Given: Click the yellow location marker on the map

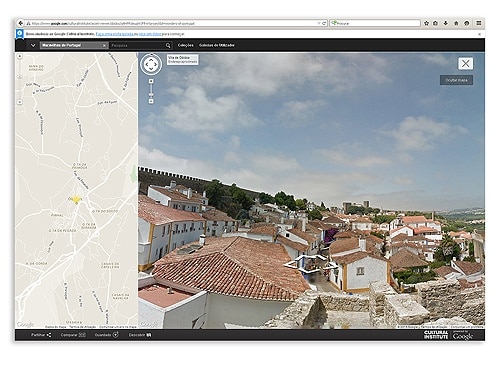Looking at the screenshot, I should (76, 199).
